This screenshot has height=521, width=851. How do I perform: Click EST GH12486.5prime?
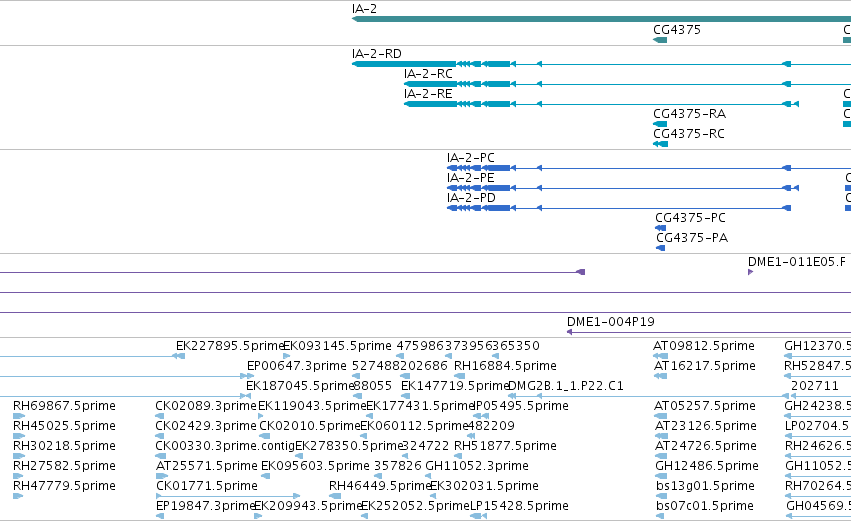707,467
